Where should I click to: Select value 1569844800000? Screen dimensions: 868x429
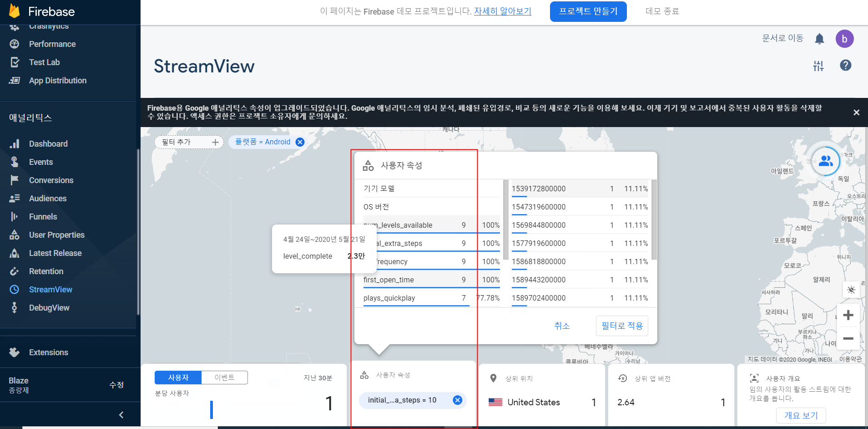(580, 225)
